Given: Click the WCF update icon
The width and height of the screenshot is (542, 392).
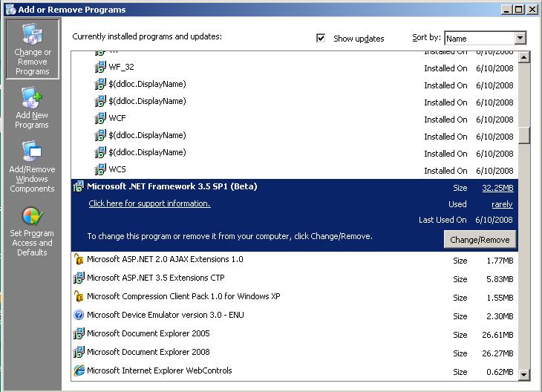Looking at the screenshot, I should (100, 118).
